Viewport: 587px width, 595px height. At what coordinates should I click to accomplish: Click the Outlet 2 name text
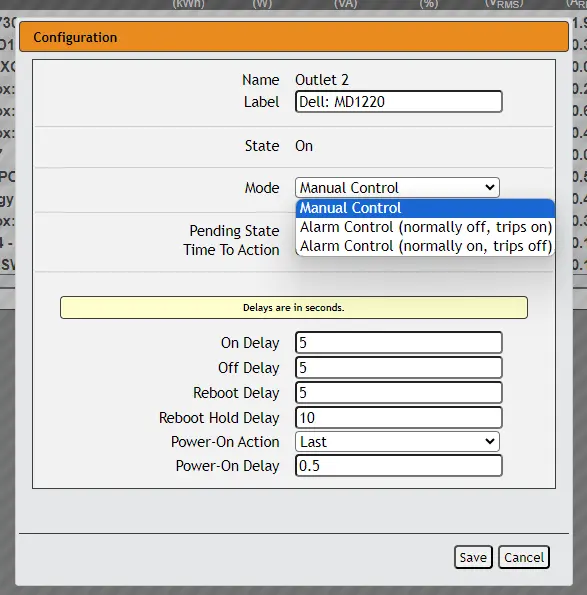pyautogui.click(x=322, y=80)
